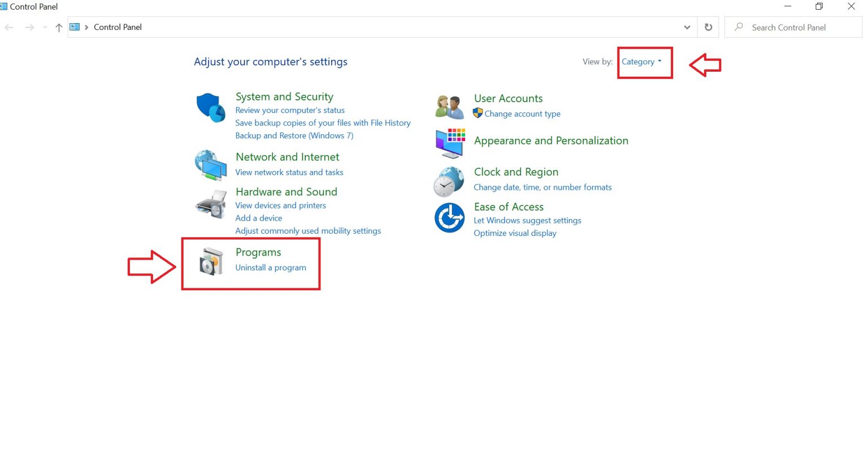Click the Ease of Access icon

pyautogui.click(x=449, y=217)
